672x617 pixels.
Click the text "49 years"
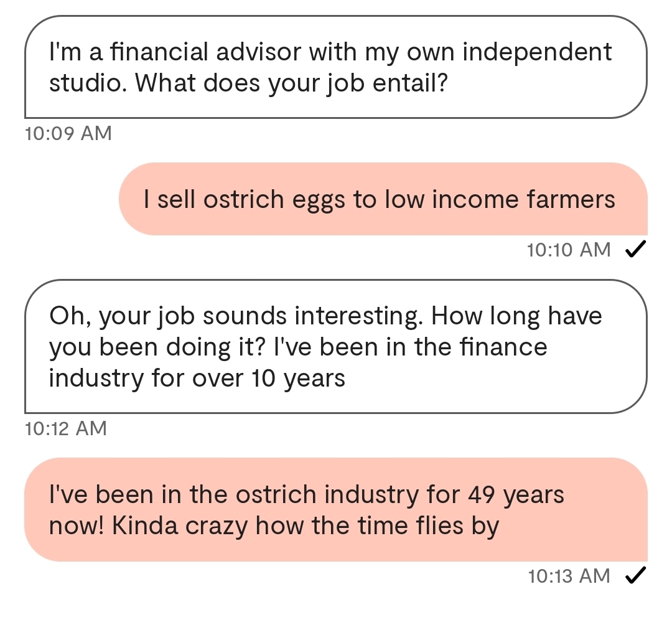[x=513, y=496]
